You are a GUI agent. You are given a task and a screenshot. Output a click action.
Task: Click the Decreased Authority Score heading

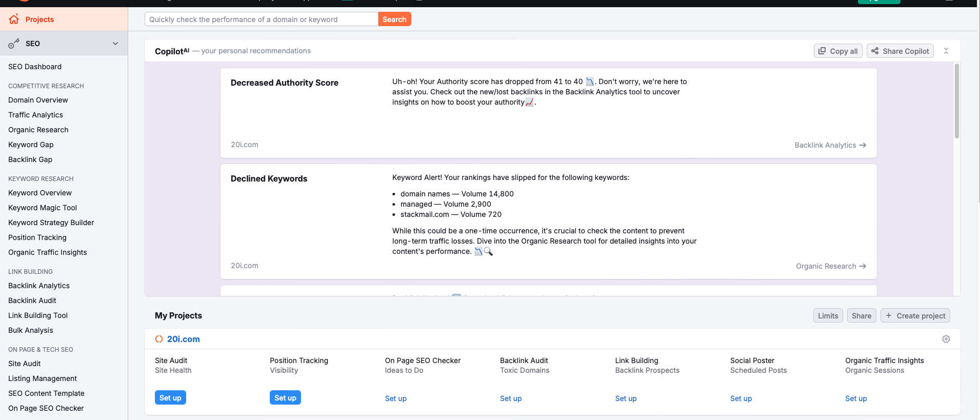click(285, 83)
